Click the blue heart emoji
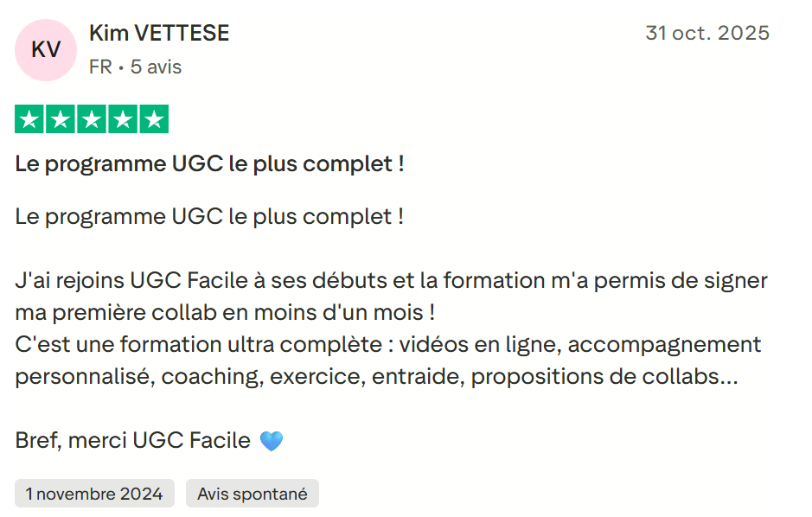 click(272, 441)
